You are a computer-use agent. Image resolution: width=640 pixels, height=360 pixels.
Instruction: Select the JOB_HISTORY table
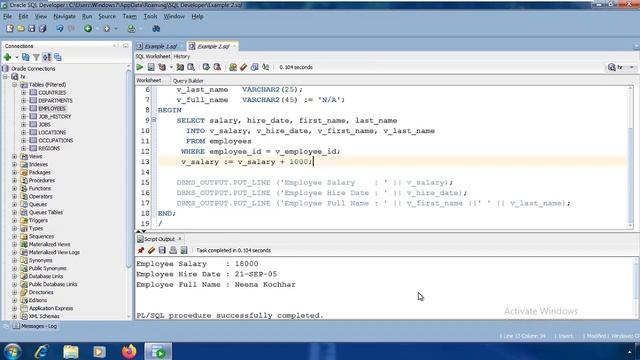coord(55,117)
